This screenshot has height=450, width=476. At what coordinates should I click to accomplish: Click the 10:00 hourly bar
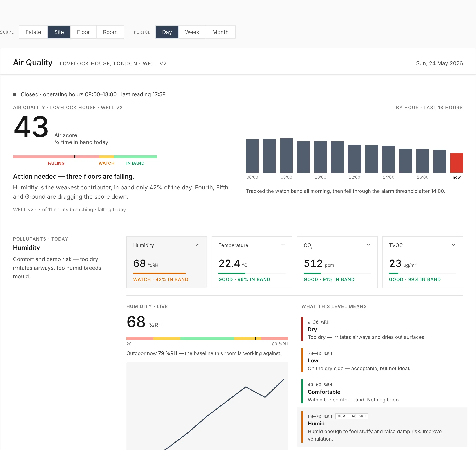tap(320, 157)
